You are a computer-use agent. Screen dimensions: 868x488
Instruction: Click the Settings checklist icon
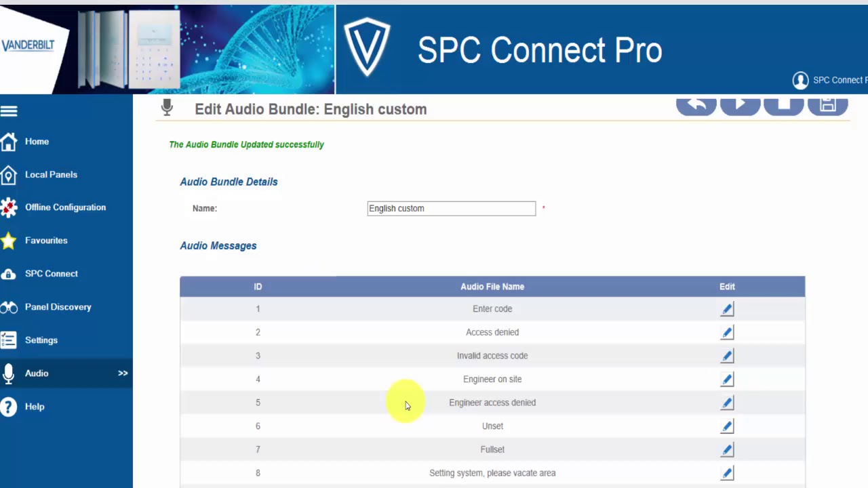(x=9, y=340)
